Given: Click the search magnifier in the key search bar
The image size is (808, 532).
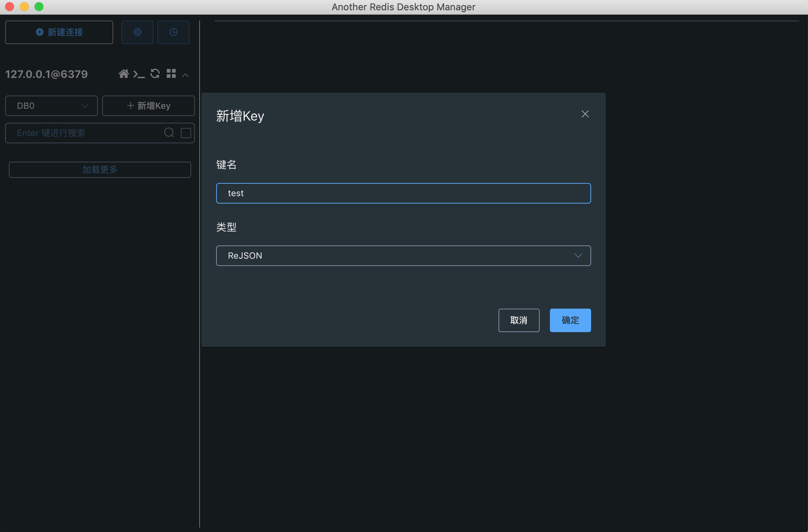Looking at the screenshot, I should [x=169, y=133].
